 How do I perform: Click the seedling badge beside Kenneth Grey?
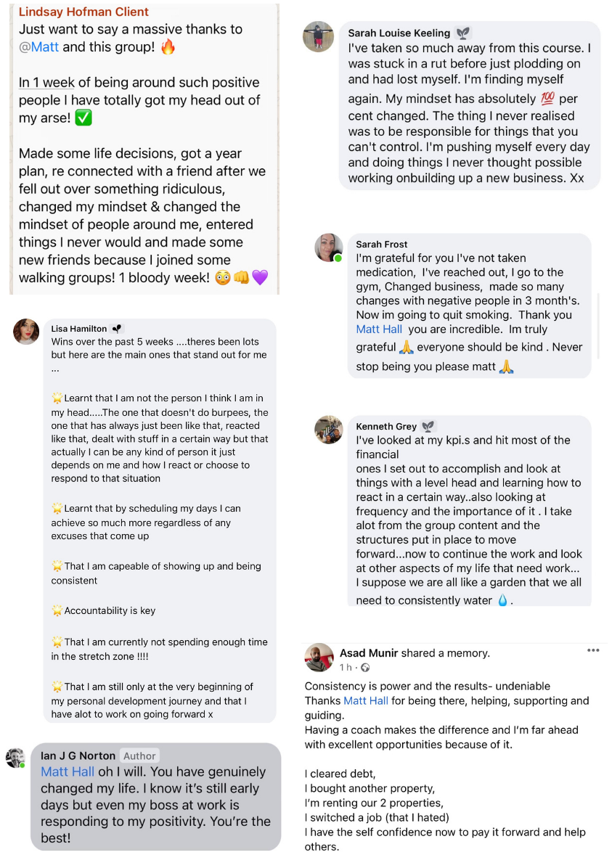(428, 426)
